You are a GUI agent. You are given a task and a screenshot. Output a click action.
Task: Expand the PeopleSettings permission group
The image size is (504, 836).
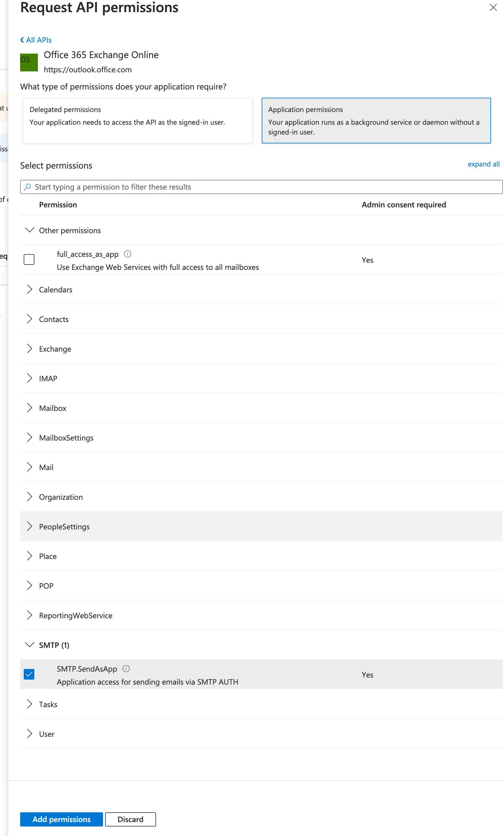pos(30,526)
